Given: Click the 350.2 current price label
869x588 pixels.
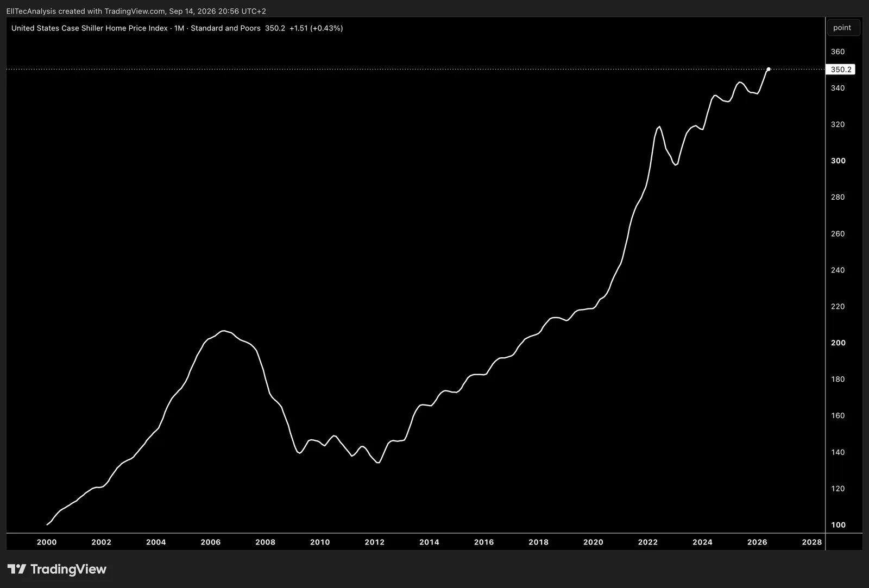Looking at the screenshot, I should click(x=841, y=69).
